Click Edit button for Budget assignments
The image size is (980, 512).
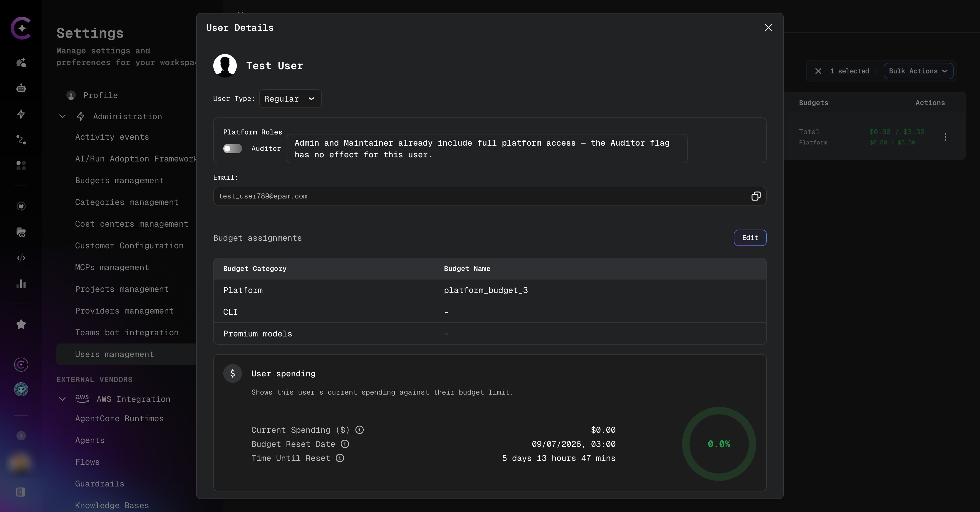750,238
